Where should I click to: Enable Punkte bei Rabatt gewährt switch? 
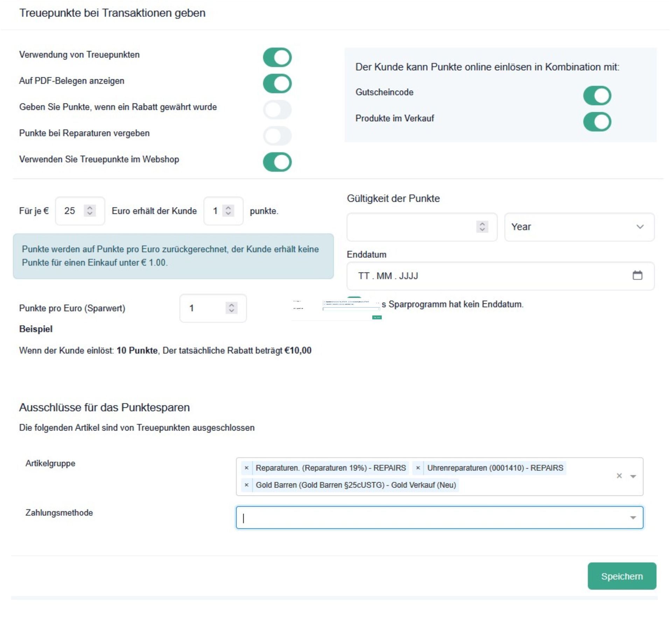click(x=277, y=110)
